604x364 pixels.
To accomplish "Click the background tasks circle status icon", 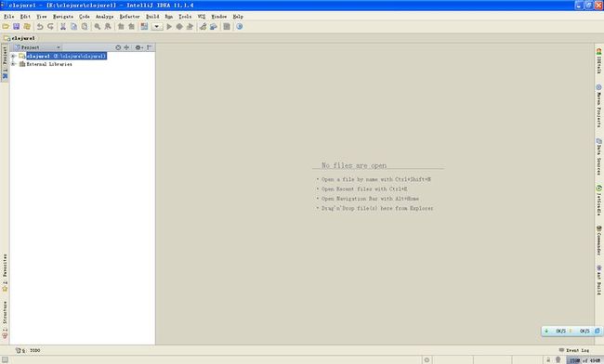I will tap(427, 360).
